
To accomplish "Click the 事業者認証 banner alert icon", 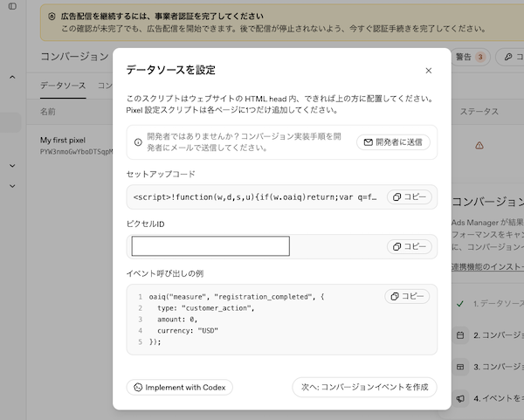I will pos(52,17).
